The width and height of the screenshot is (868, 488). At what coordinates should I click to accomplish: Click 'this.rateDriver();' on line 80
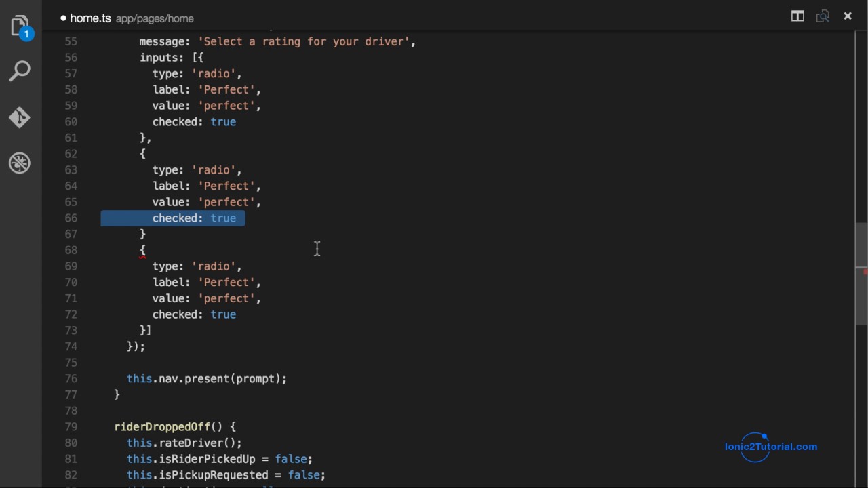tap(184, 443)
